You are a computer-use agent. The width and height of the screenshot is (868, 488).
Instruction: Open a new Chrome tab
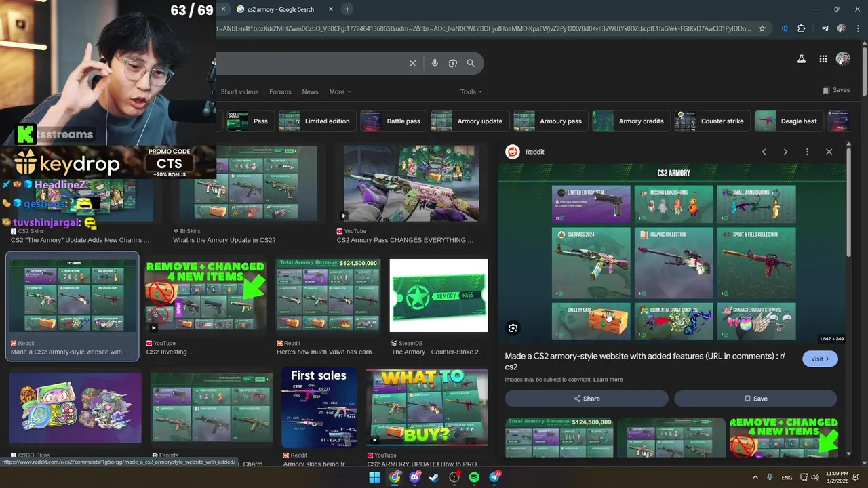coord(347,9)
